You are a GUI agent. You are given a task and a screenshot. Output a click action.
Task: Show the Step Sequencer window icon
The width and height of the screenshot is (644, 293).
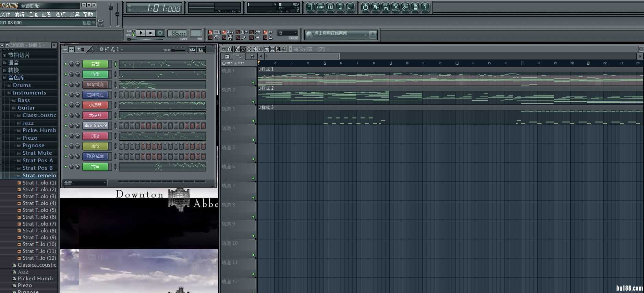point(320,7)
